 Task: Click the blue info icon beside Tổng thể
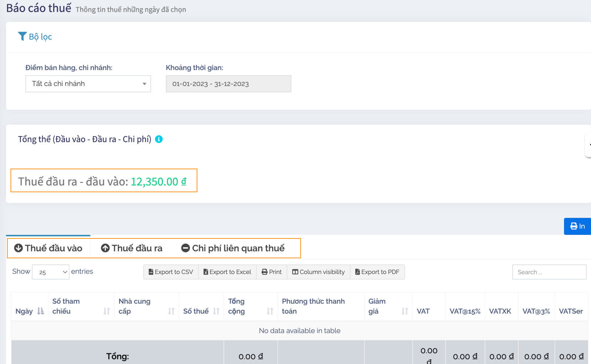[159, 139]
